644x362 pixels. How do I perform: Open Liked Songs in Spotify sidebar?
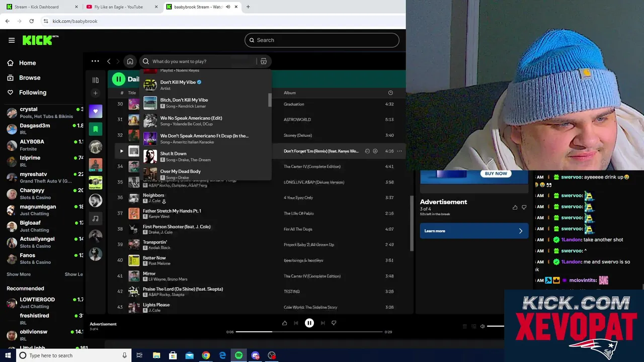point(96,111)
